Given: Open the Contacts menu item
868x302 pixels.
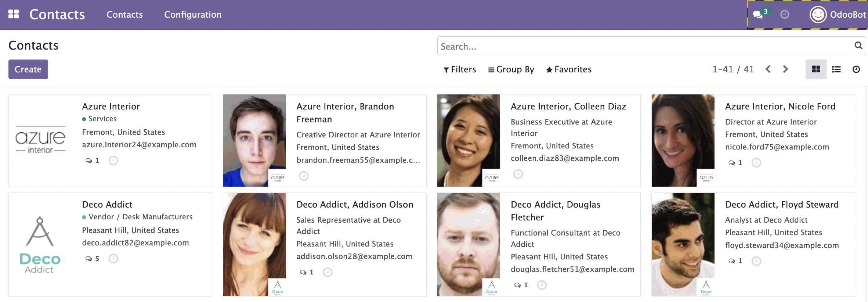Looking at the screenshot, I should point(124,15).
